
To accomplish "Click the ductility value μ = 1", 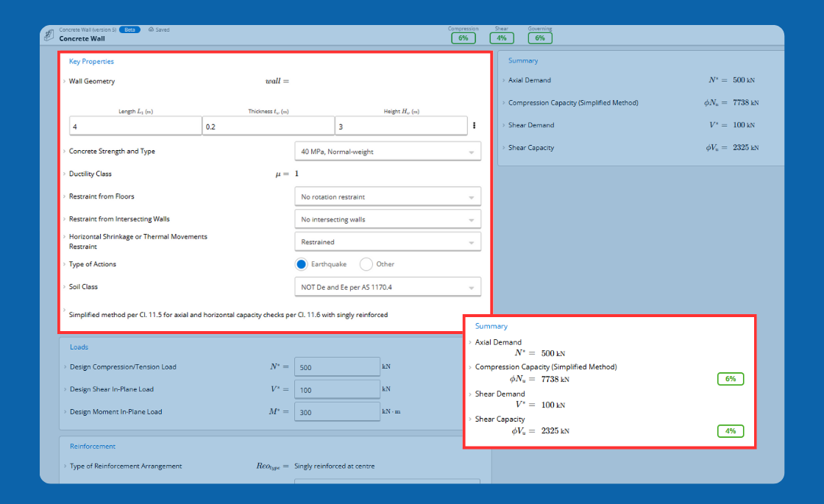I will [x=287, y=174].
